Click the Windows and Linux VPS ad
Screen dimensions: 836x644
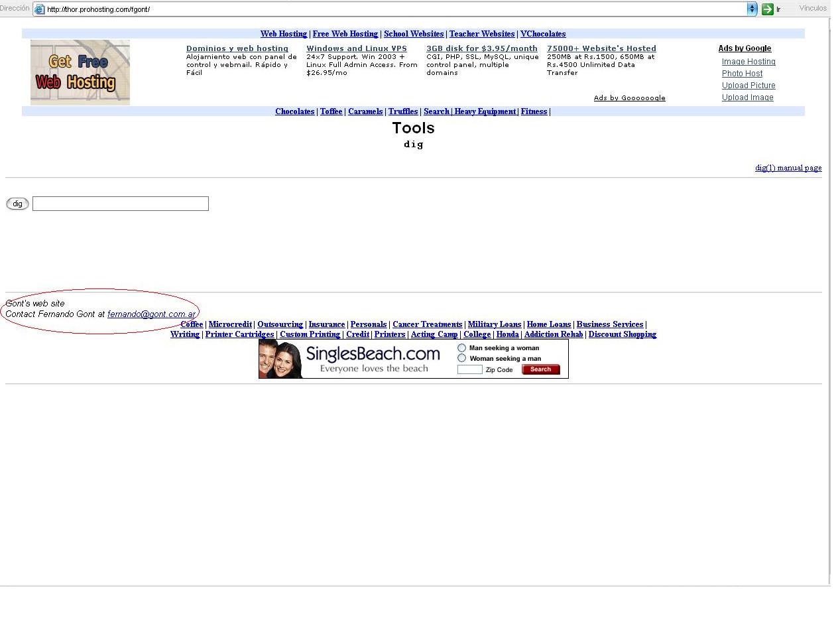click(357, 48)
